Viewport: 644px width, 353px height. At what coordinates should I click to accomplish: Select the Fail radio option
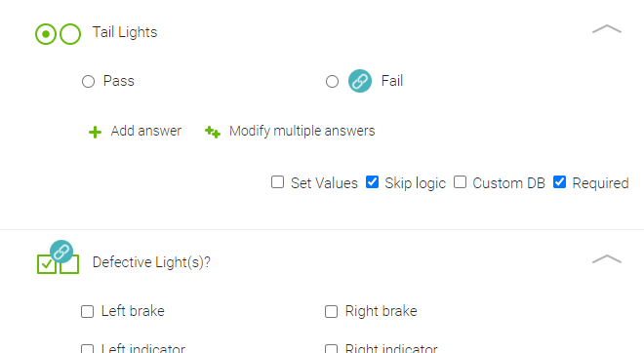[x=332, y=81]
